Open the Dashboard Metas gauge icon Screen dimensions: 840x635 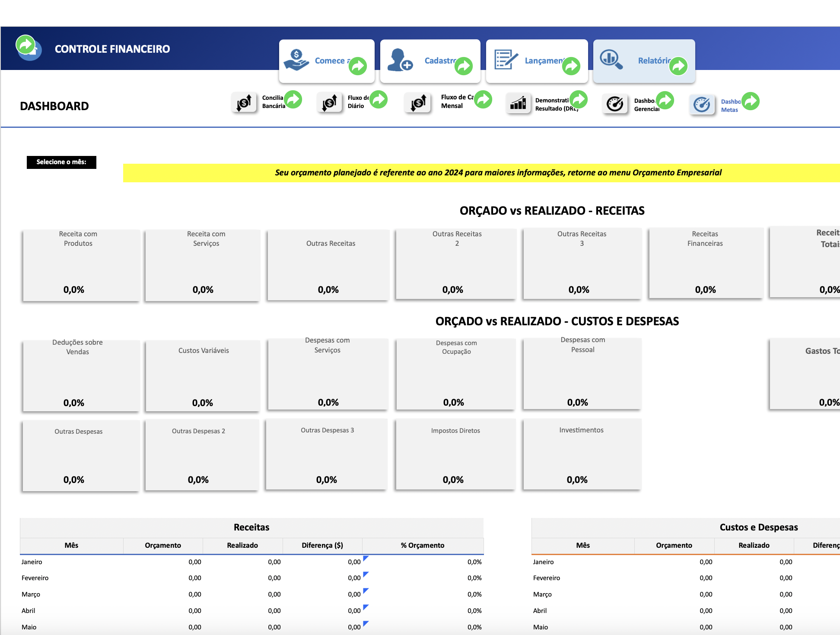point(702,105)
